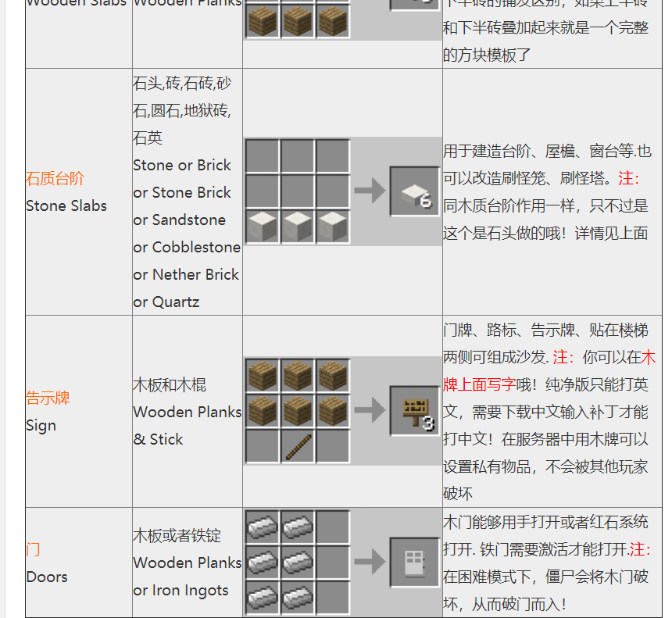This screenshot has width=672, height=618.
Task: Click the '木板或者铁锭' ingredient text
Action: pyautogui.click(x=177, y=535)
